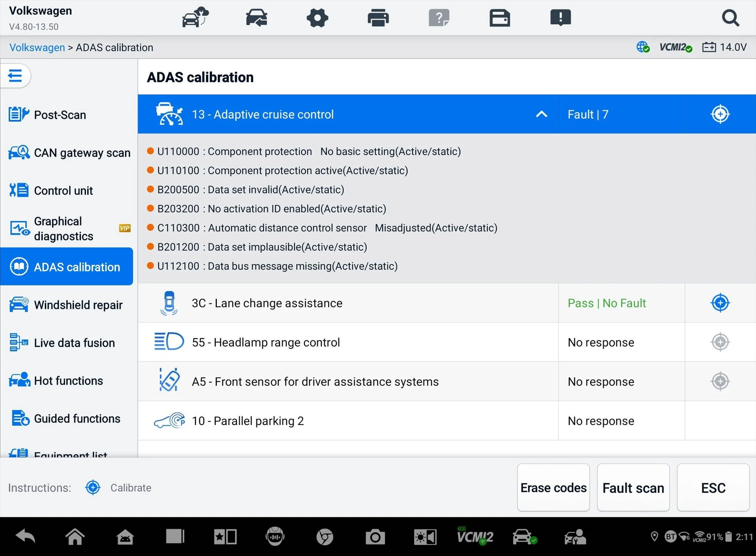Screen dimensions: 756x556
Task: Tap Android back arrow in navigation bar
Action: [26, 536]
